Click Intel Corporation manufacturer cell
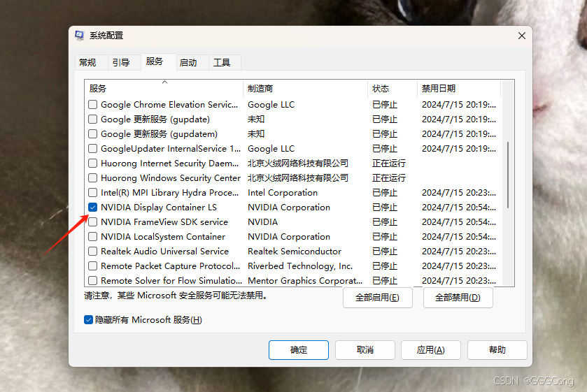587x392 pixels. [283, 193]
